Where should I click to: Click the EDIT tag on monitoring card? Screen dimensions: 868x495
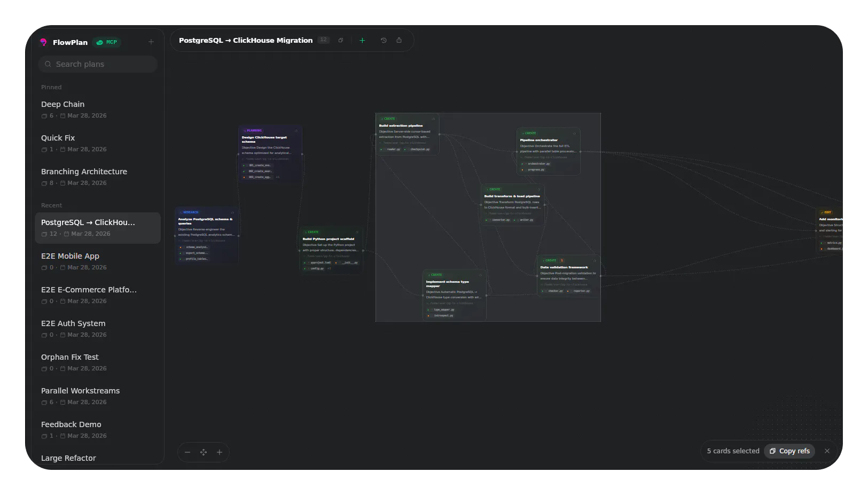point(826,212)
